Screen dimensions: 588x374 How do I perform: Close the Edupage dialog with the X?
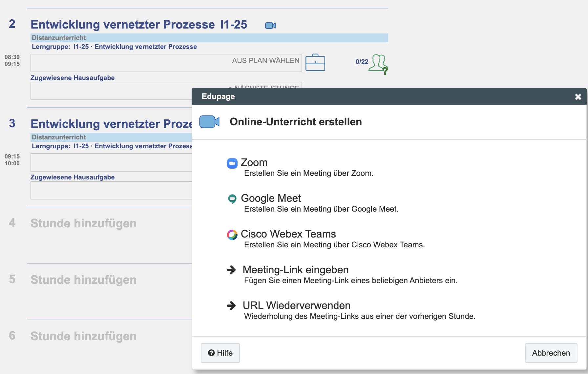578,97
